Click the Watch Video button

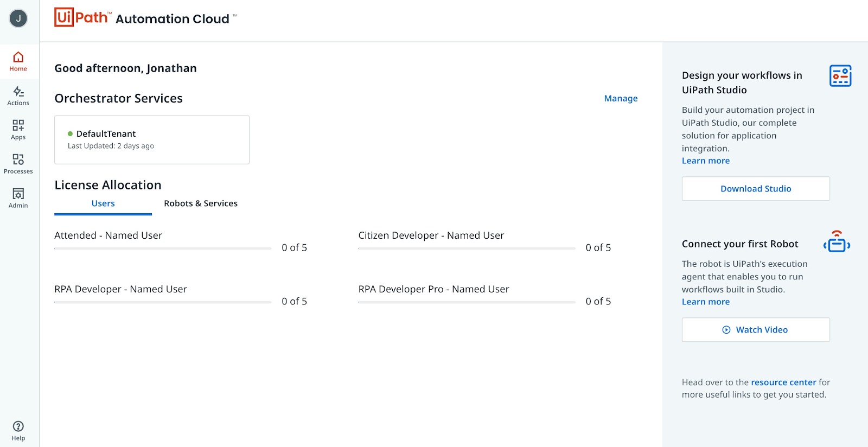(755, 330)
